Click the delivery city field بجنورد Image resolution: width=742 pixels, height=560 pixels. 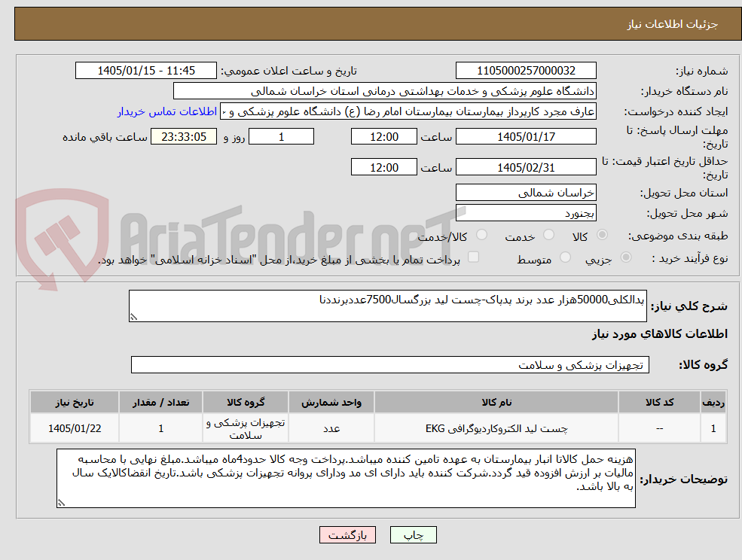pyautogui.click(x=526, y=213)
